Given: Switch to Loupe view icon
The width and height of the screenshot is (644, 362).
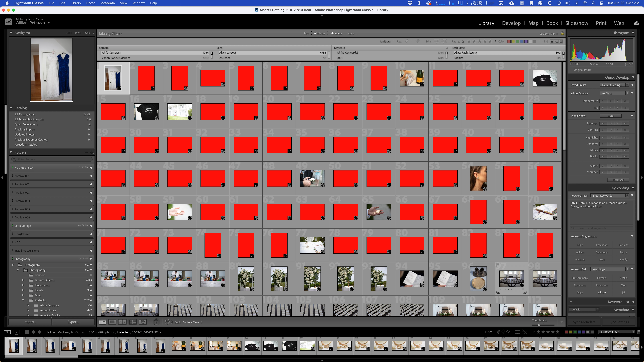Looking at the screenshot, I should coord(112,322).
